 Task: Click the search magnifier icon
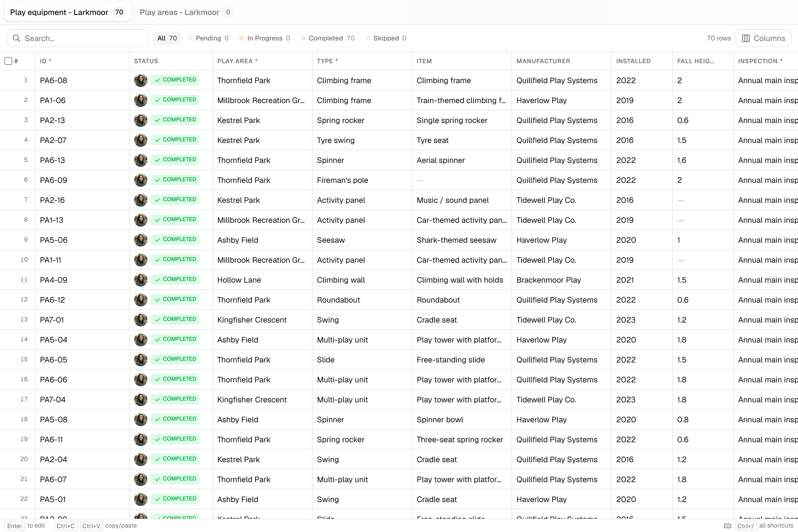click(x=16, y=38)
